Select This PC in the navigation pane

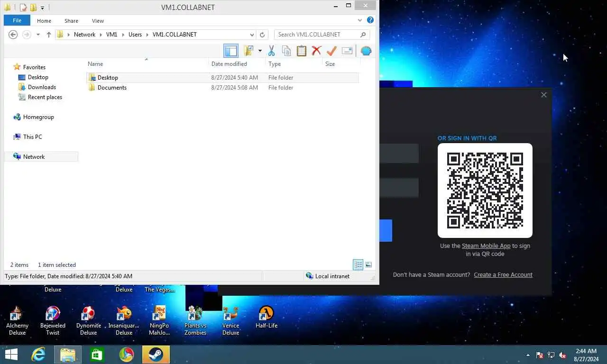pyautogui.click(x=32, y=137)
